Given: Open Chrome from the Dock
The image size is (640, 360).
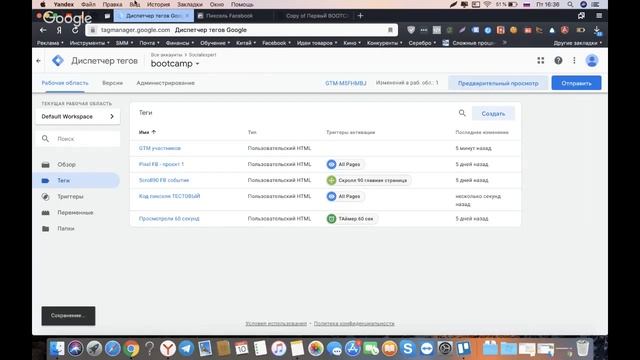Looking at the screenshot, I should pos(131,349).
